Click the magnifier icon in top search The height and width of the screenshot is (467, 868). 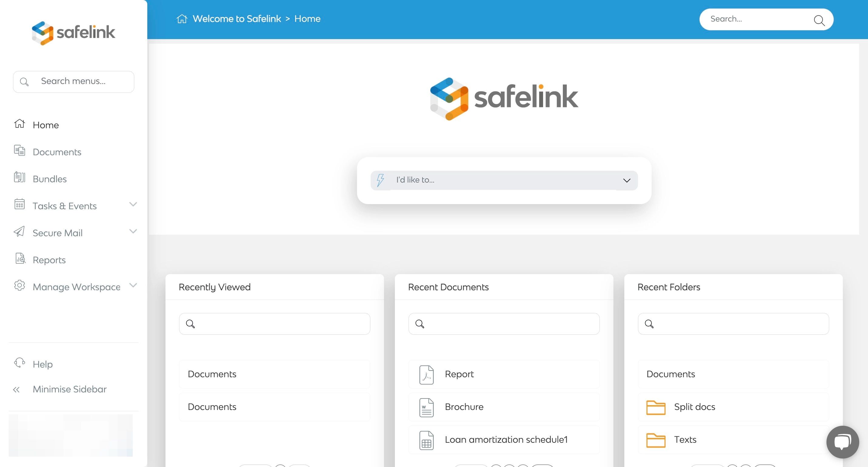[819, 20]
